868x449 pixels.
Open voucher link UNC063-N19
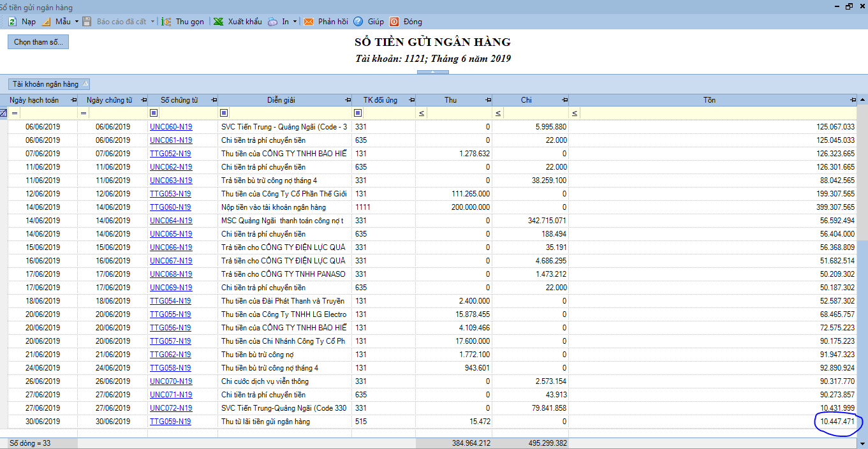click(171, 180)
